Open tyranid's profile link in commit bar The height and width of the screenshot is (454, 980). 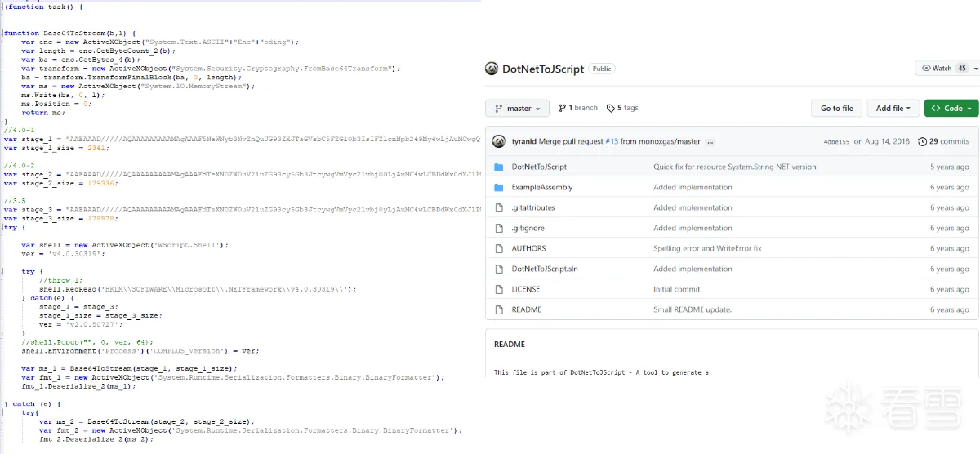(523, 141)
